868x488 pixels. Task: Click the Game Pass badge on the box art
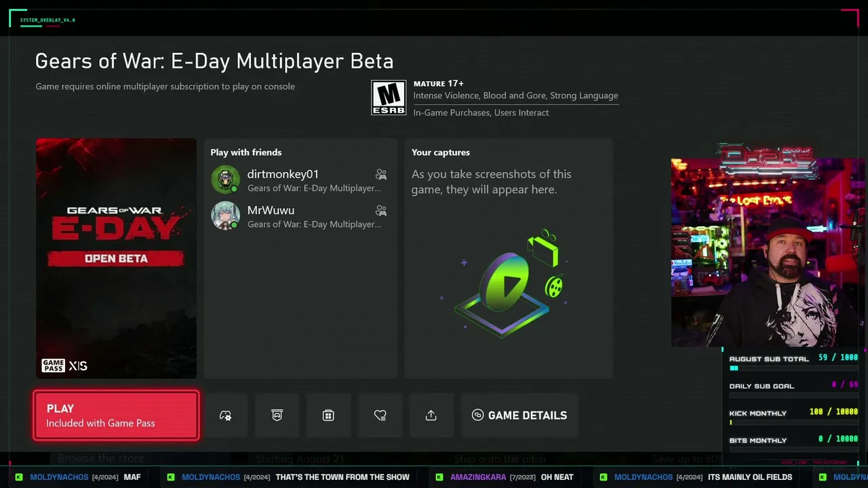tap(53, 366)
